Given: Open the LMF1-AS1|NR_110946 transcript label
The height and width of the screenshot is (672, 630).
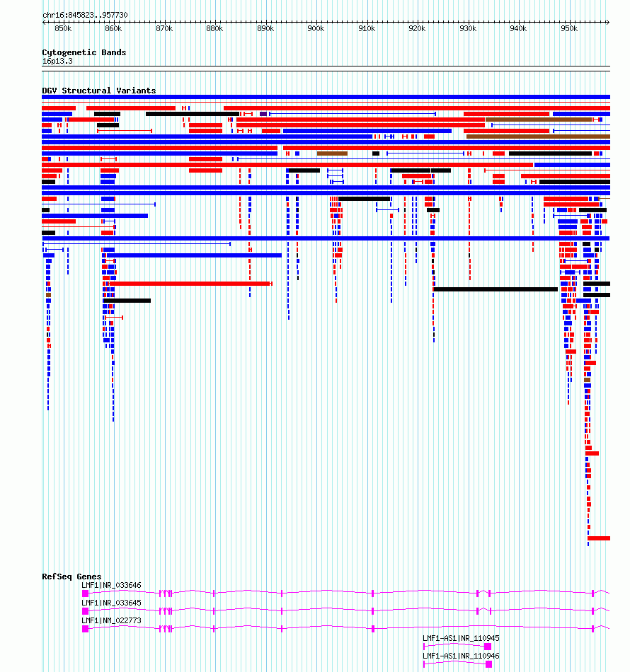Looking at the screenshot, I should tap(461, 656).
